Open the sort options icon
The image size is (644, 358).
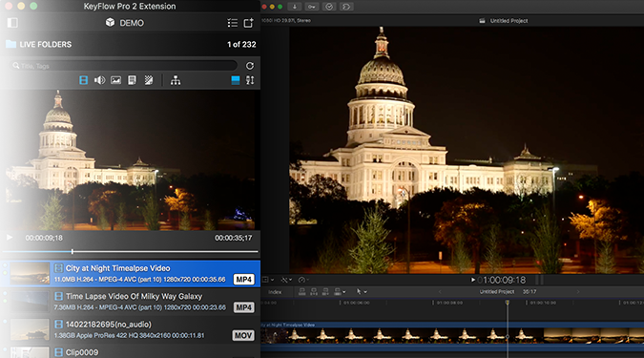click(250, 80)
